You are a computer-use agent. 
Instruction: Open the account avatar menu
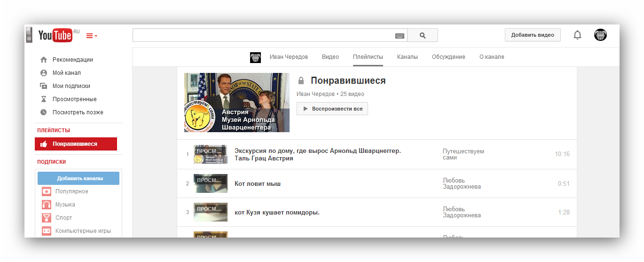600,35
